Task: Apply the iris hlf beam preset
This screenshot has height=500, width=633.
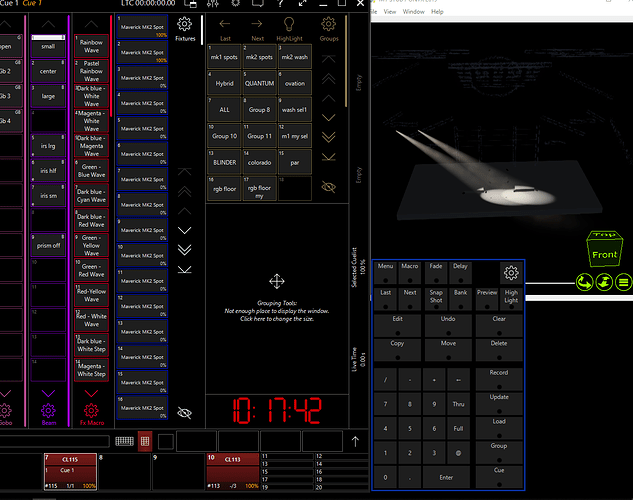Action: pyautogui.click(x=48, y=171)
